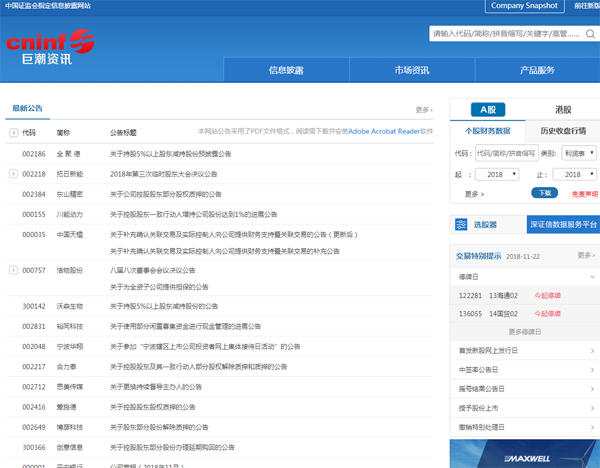Click 更多 link in 交易特别提示
Viewport: 600px width, 468px height.
pyautogui.click(x=586, y=255)
